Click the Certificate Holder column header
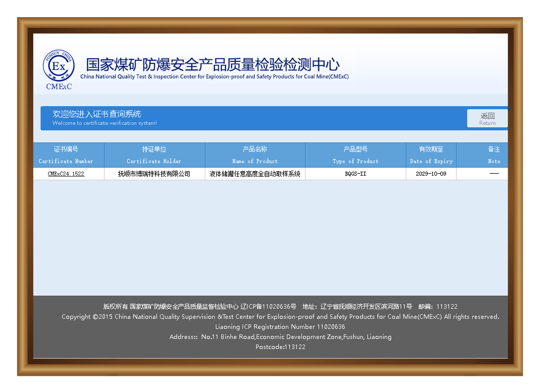540x392 pixels. (x=154, y=155)
